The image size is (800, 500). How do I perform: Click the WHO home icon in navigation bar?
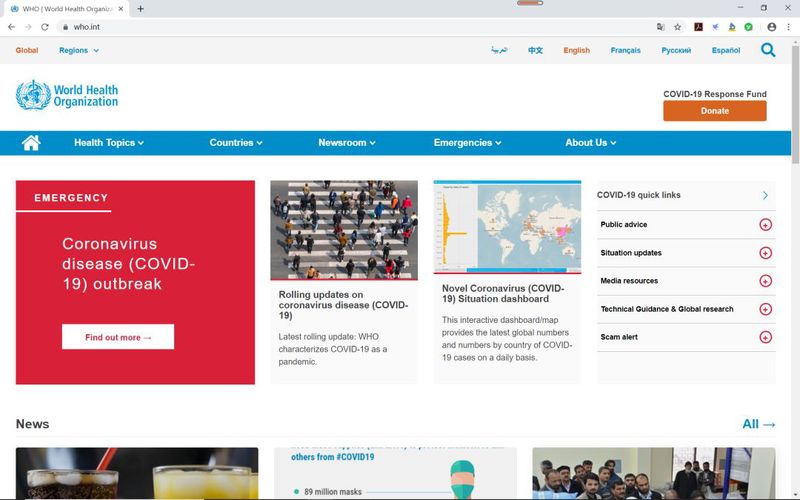[31, 143]
